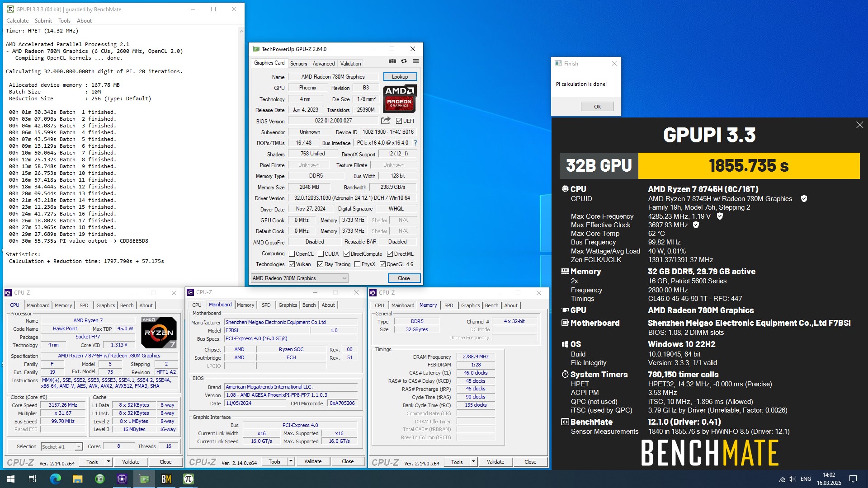Click the GPU-Z refresh icon
Screen dimensions: 868x488
pos(404,61)
